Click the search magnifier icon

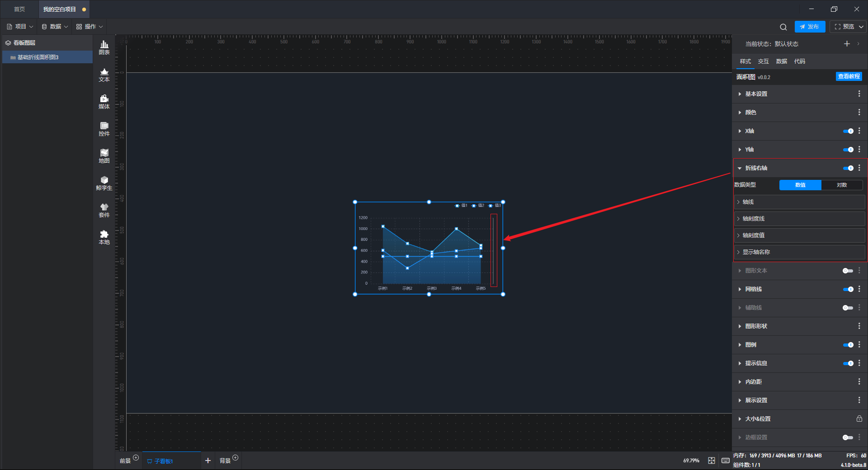point(783,27)
